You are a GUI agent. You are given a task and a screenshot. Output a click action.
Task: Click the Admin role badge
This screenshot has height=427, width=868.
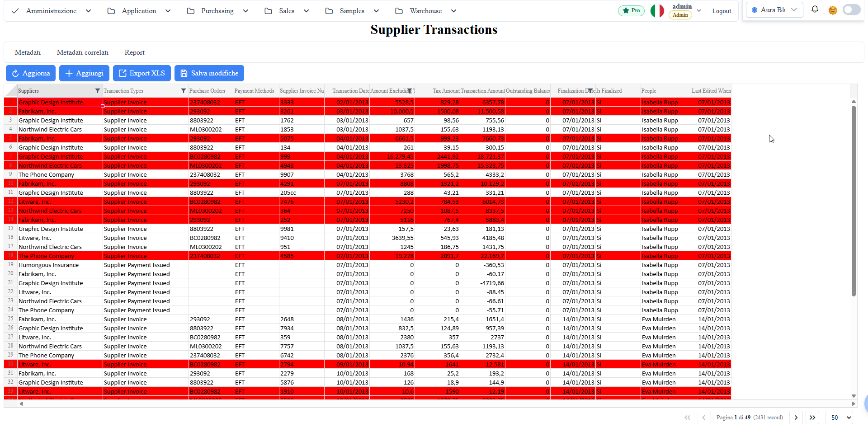click(x=680, y=15)
